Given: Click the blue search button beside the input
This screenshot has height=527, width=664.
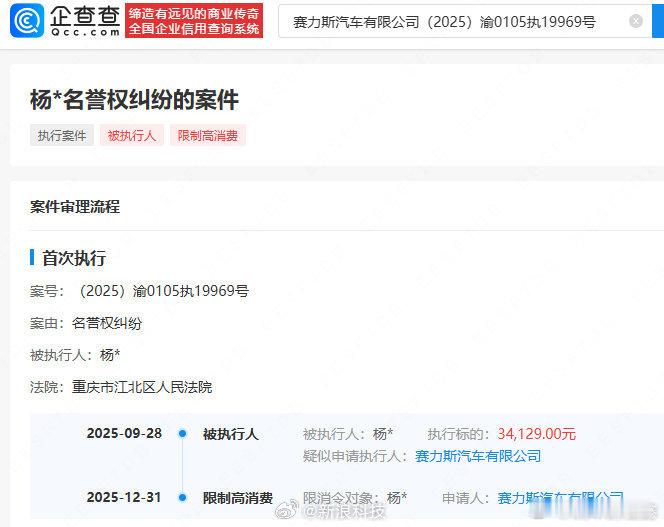Looking at the screenshot, I should [x=658, y=21].
